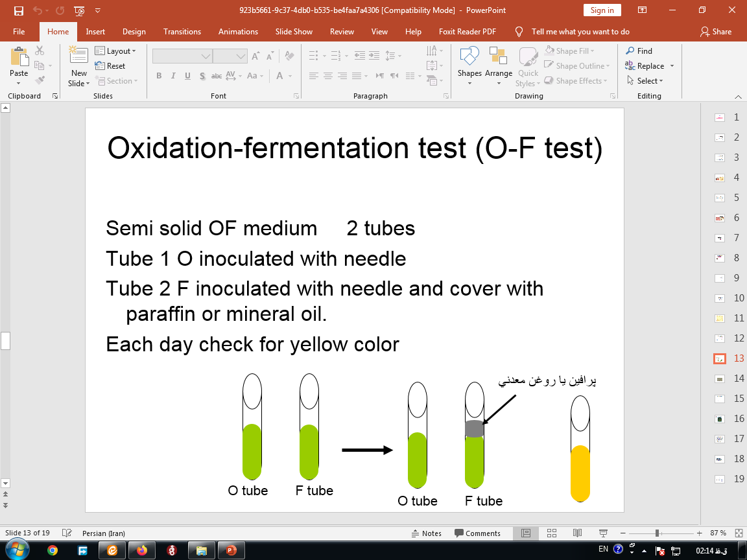Viewport: 747px width, 560px height.
Task: Expand the Layout dropdown
Action: click(115, 51)
